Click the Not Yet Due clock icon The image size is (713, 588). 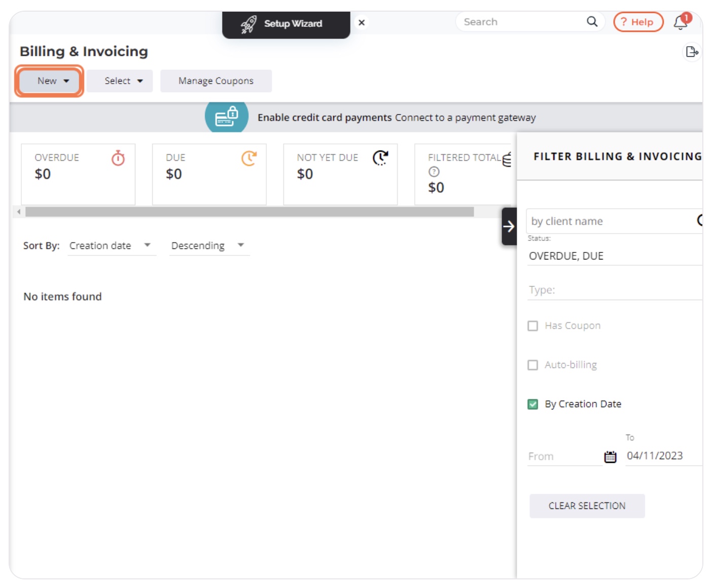click(x=380, y=158)
